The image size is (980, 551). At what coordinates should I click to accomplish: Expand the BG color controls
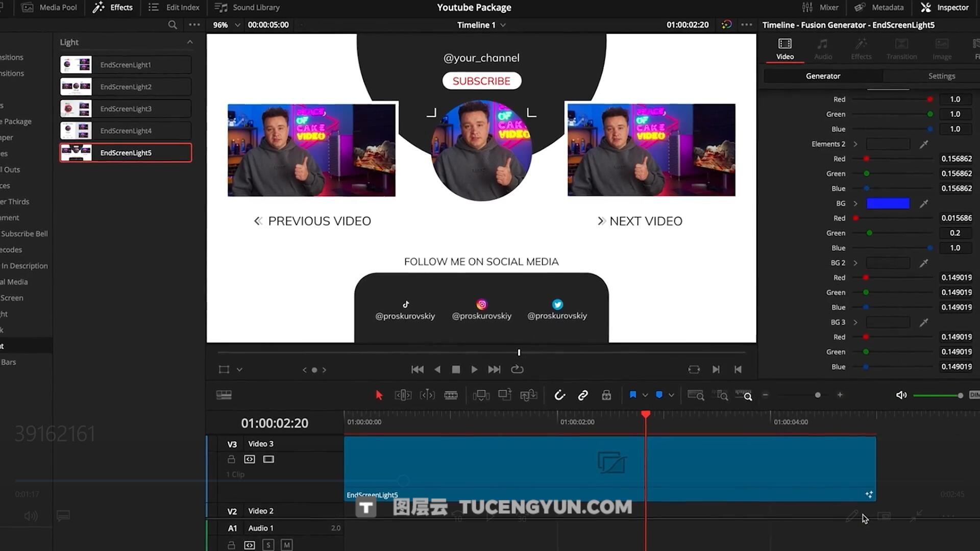tap(855, 204)
